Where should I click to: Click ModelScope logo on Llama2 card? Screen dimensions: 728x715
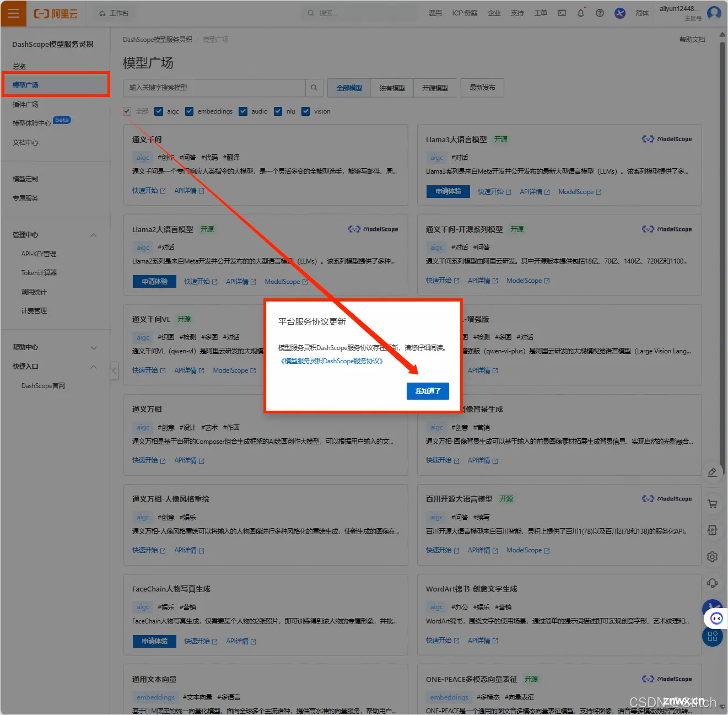tap(373, 229)
